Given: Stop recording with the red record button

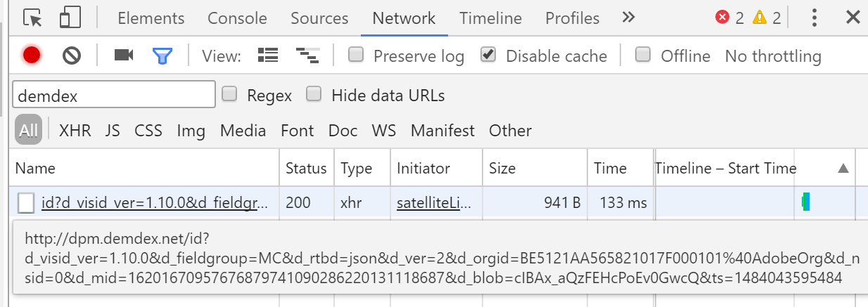Looking at the screenshot, I should pos(32,55).
